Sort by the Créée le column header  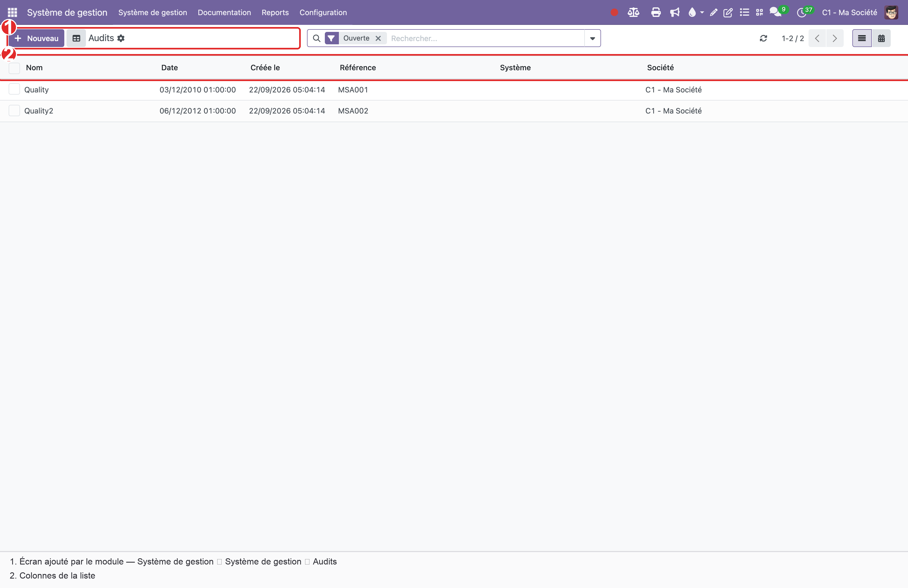265,68
